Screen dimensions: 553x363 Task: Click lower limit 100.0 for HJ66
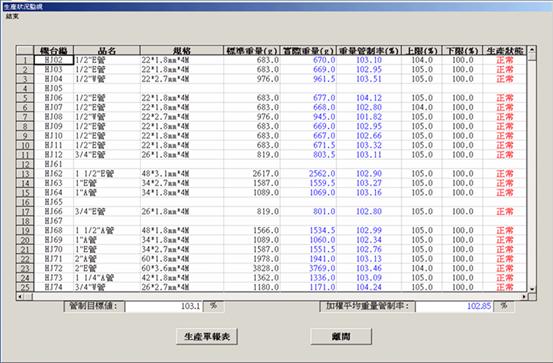(462, 211)
